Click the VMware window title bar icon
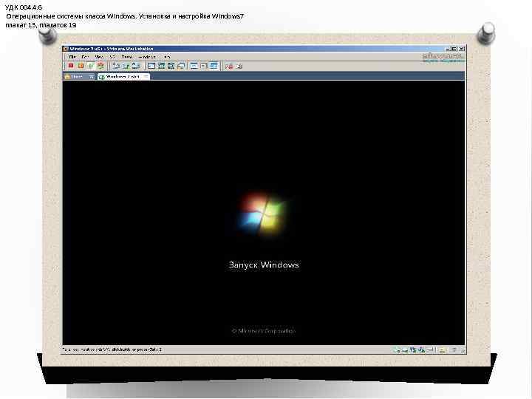532x399 pixels. coord(66,49)
